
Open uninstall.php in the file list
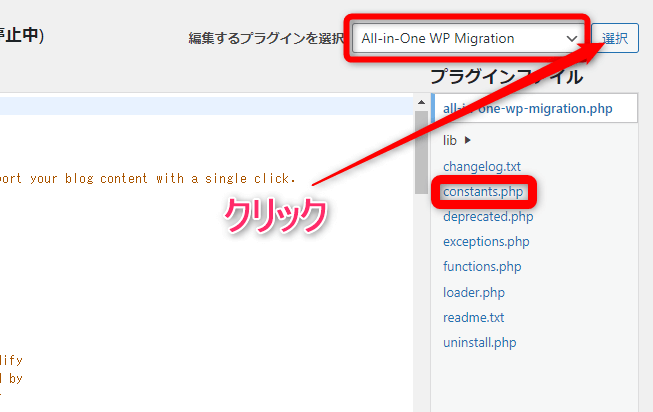pyautogui.click(x=479, y=342)
